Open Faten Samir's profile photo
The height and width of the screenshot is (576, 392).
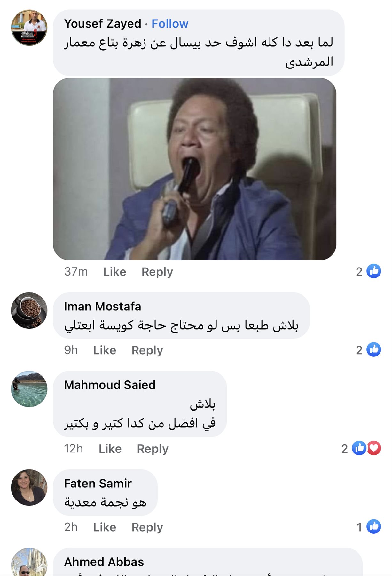tap(29, 487)
